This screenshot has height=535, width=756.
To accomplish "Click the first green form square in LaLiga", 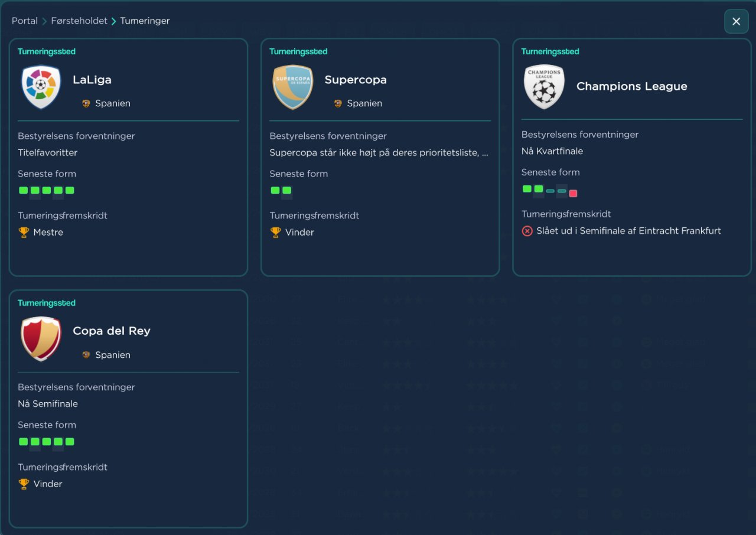I will coord(24,190).
